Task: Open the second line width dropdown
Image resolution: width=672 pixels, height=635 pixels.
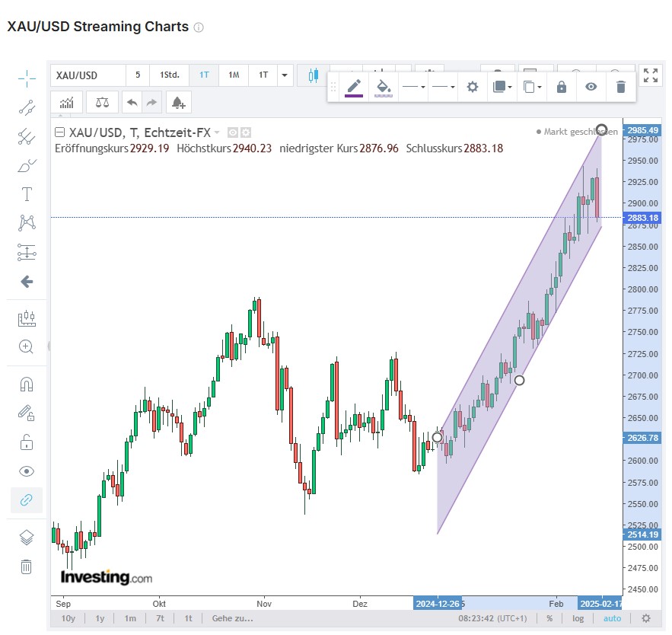Action: pos(443,88)
